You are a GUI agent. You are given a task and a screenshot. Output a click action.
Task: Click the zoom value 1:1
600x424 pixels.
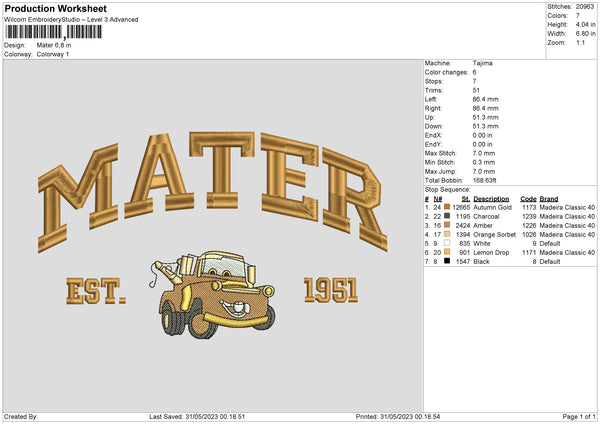[x=580, y=42]
